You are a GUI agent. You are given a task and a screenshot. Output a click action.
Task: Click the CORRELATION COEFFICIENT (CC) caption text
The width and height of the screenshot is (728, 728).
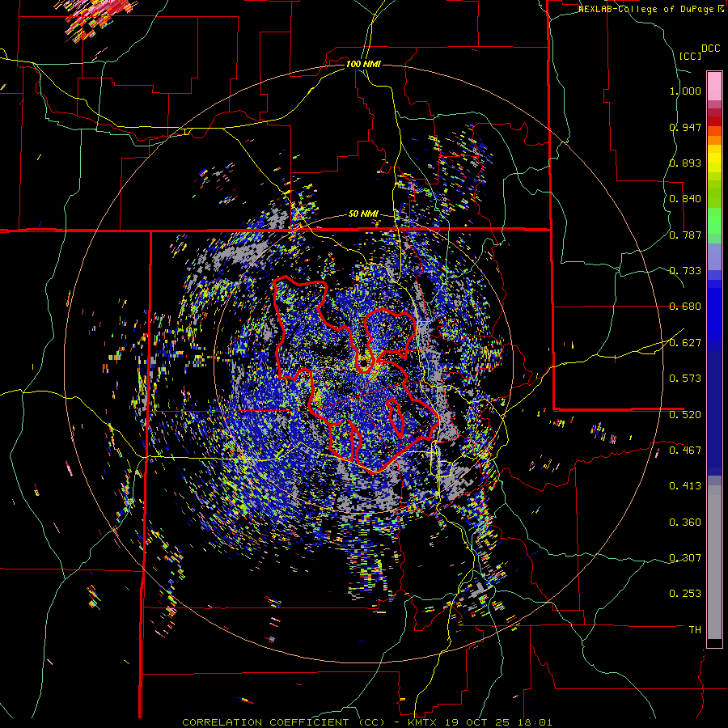tap(283, 722)
